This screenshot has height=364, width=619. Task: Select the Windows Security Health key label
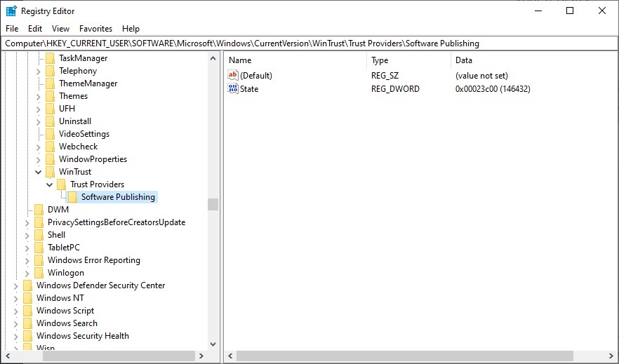(x=83, y=336)
